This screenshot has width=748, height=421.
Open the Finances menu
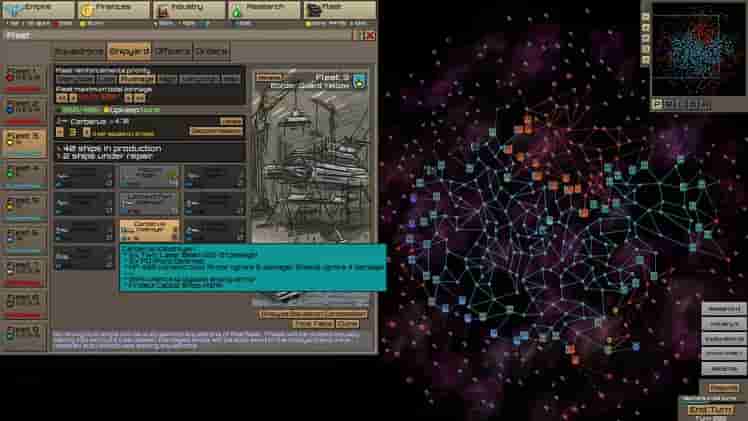click(112, 9)
